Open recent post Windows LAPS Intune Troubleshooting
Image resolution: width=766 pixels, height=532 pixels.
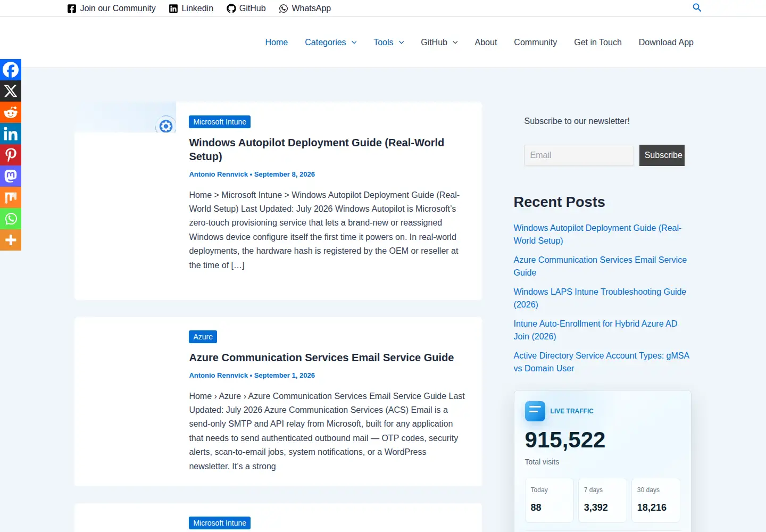point(600,298)
